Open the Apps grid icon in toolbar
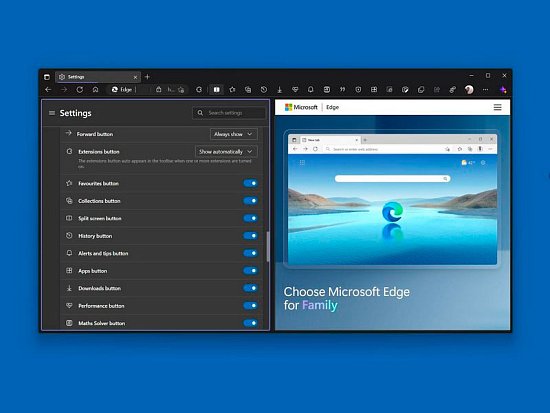 coord(374,90)
